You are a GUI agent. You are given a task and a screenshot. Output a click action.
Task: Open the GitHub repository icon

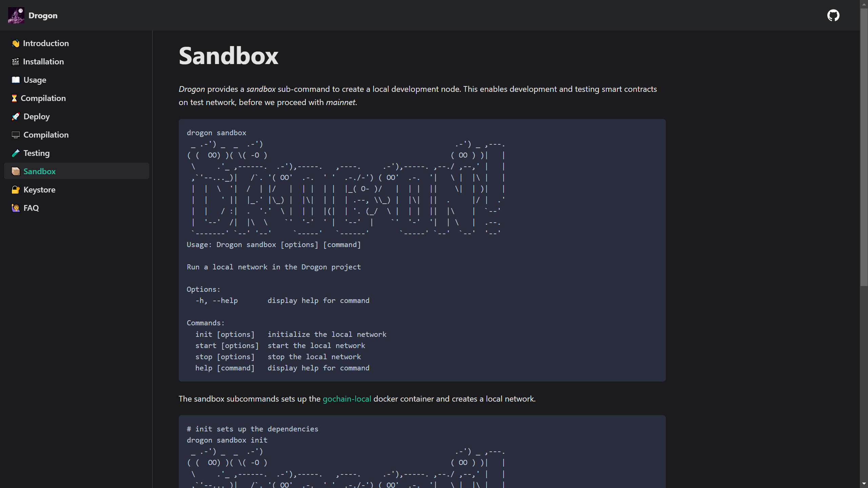[833, 15]
